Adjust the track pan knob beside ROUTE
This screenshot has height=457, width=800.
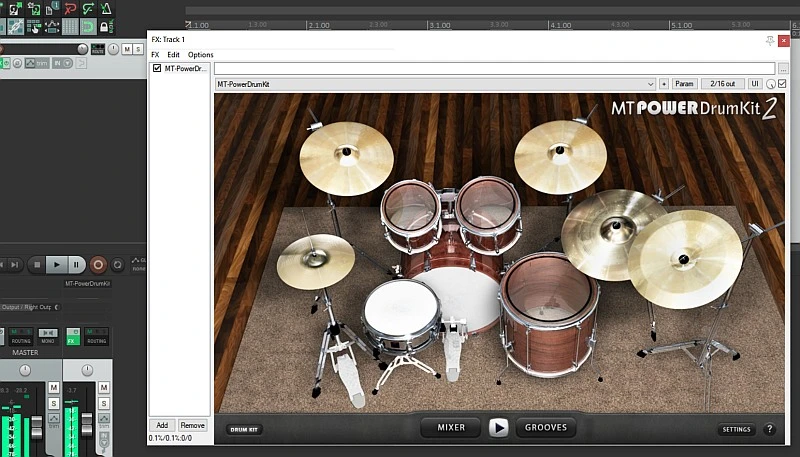coord(113,49)
